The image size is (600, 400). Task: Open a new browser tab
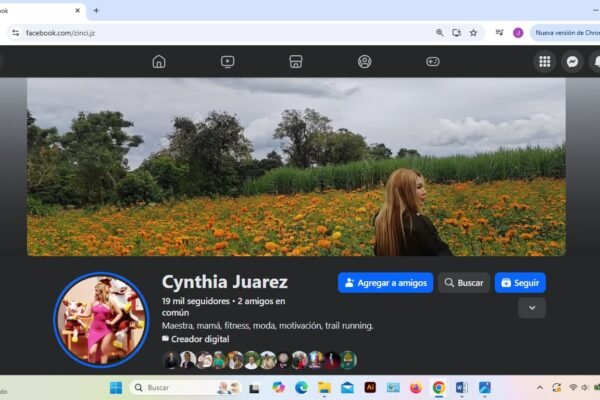[x=96, y=10]
